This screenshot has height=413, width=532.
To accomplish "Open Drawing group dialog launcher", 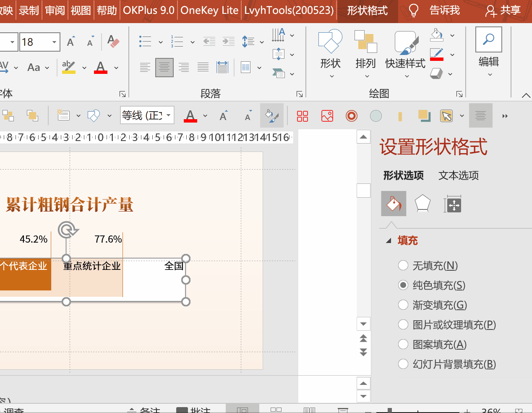I will click(x=459, y=94).
